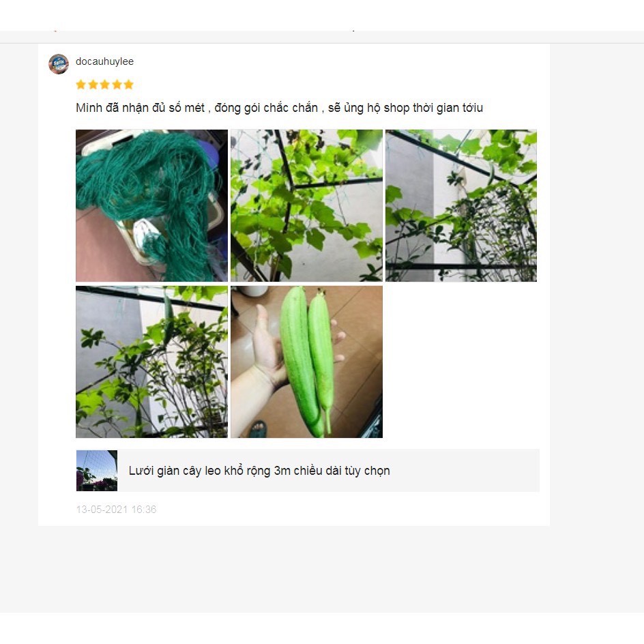Click the product thumbnail of trellis net
This screenshot has width=644, height=644.
point(97,470)
